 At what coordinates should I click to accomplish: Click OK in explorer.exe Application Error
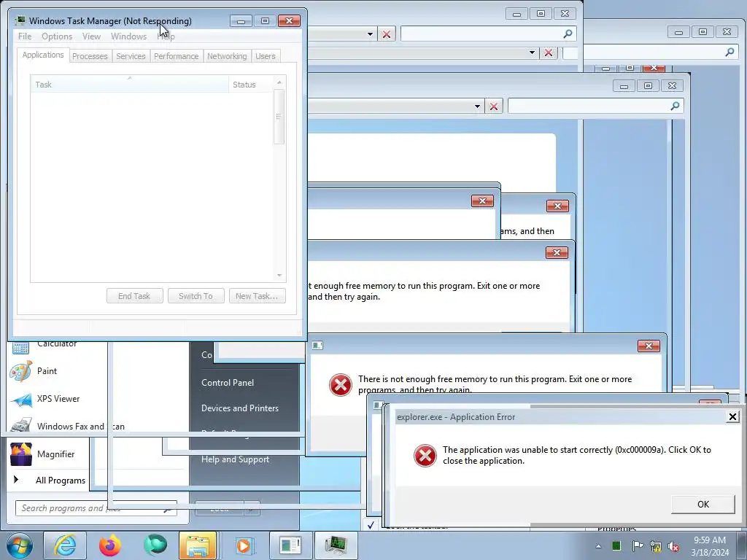tap(703, 505)
